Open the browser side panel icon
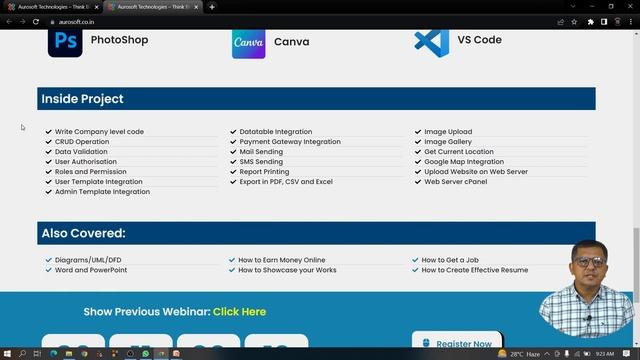The width and height of the screenshot is (640, 360). pyautogui.click(x=604, y=22)
